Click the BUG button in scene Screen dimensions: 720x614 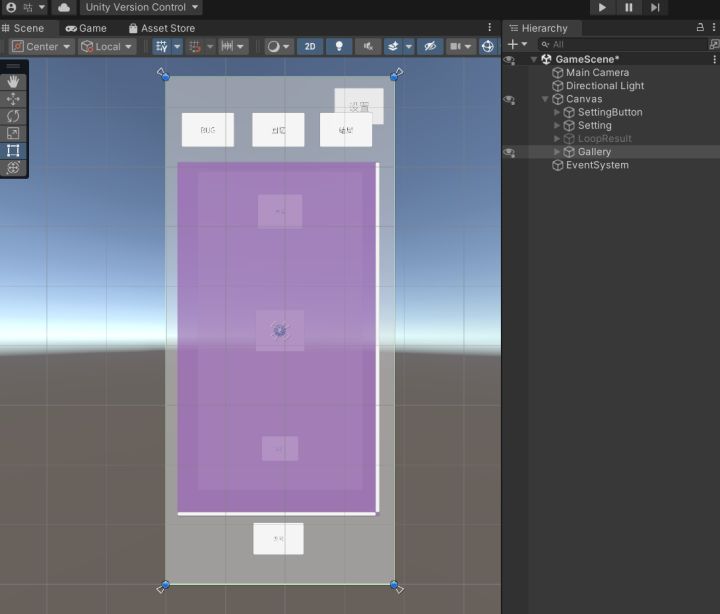click(x=207, y=130)
